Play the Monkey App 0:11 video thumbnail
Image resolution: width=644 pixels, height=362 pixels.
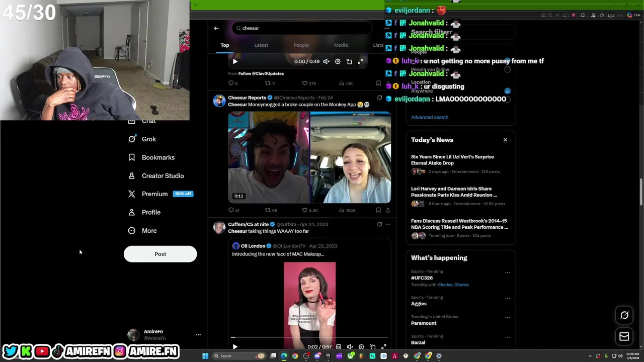click(309, 157)
